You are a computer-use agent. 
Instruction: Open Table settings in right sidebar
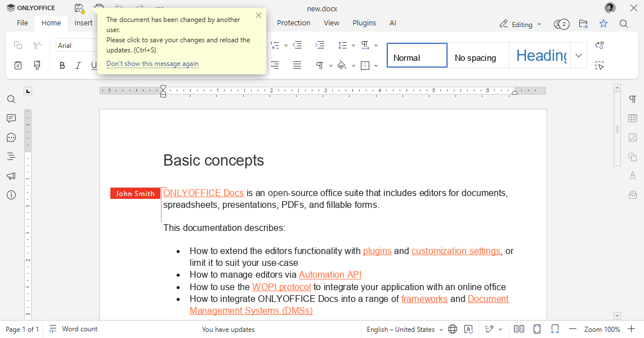(x=633, y=118)
